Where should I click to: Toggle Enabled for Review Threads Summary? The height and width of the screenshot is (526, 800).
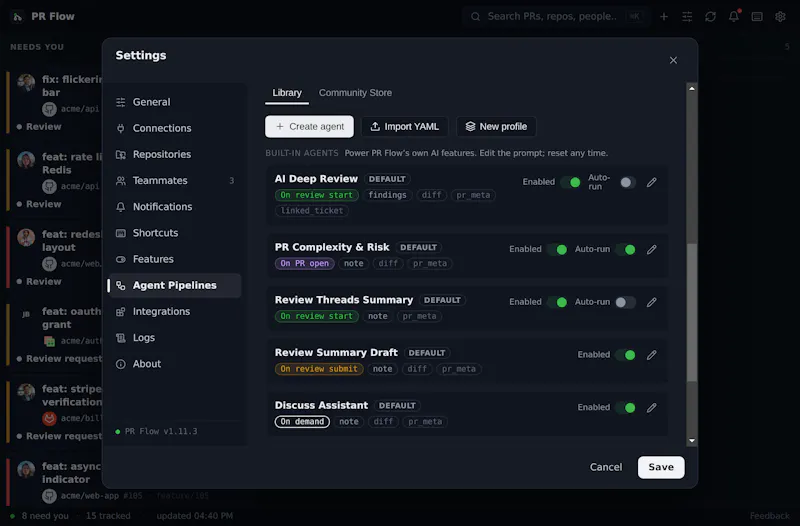557,303
